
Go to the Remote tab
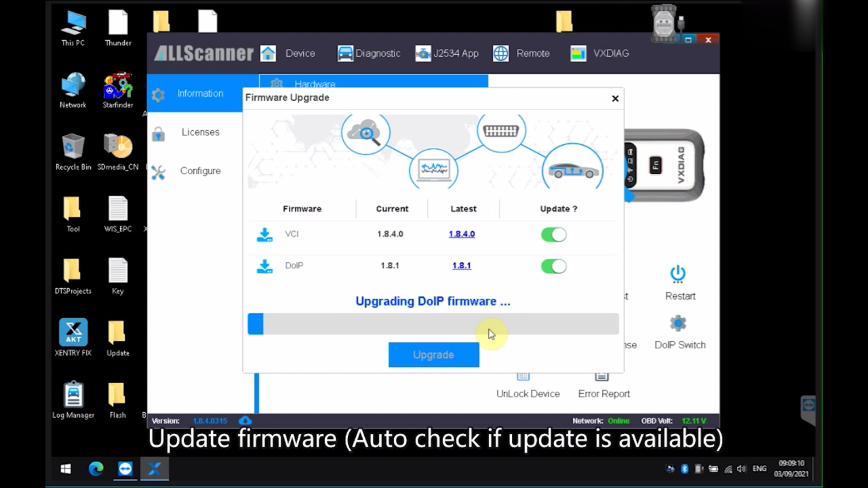(521, 54)
